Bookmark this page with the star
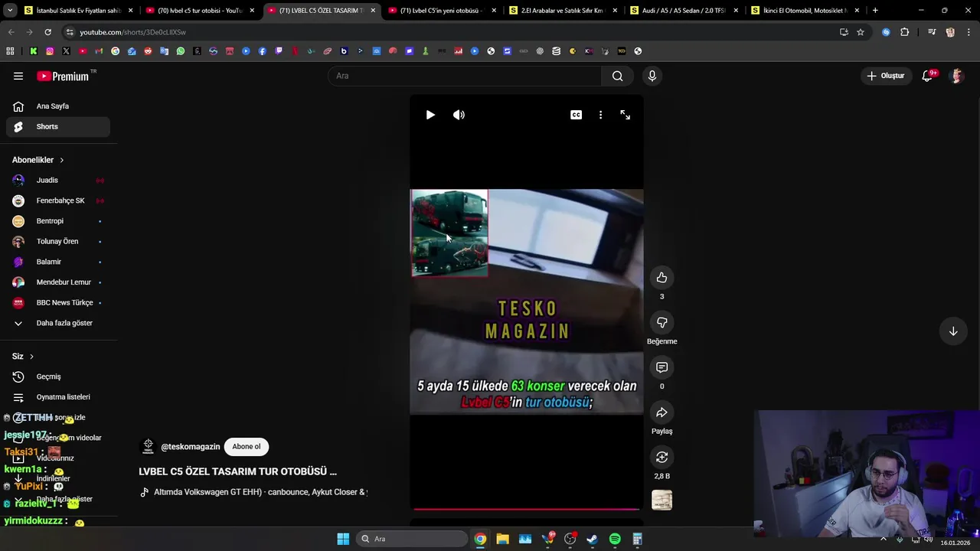This screenshot has width=980, height=551. [861, 32]
